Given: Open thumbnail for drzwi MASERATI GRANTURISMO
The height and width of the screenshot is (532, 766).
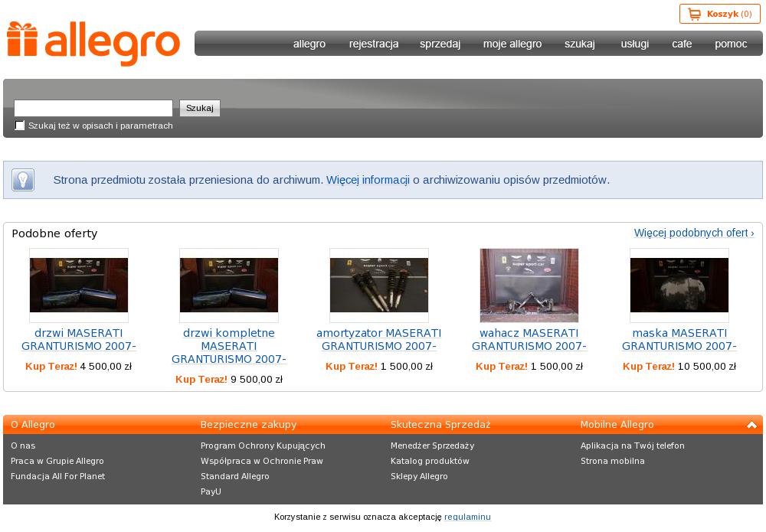Looking at the screenshot, I should (79, 286).
